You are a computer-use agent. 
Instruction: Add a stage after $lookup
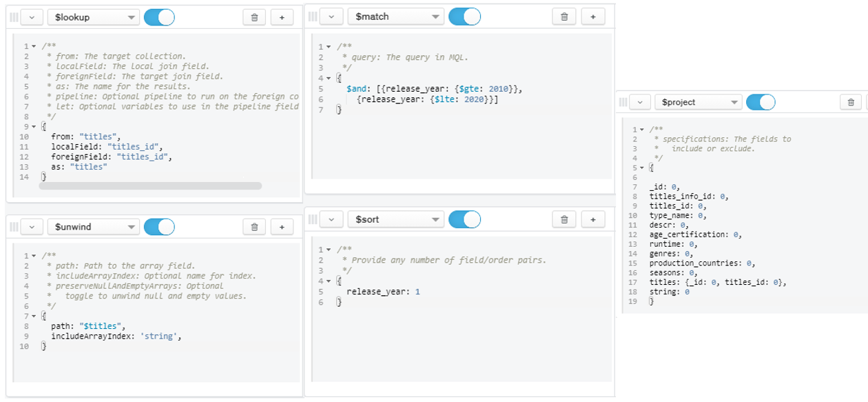coord(282,17)
